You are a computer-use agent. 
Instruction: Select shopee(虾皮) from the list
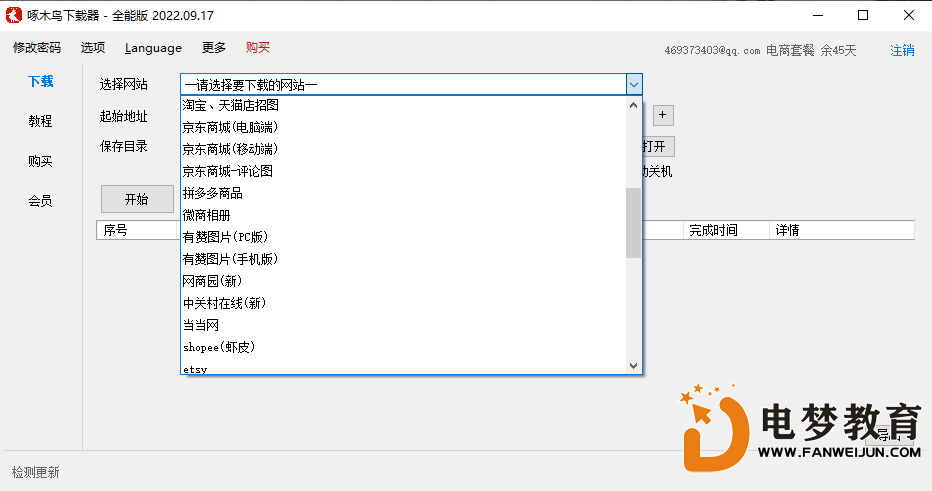coord(403,347)
